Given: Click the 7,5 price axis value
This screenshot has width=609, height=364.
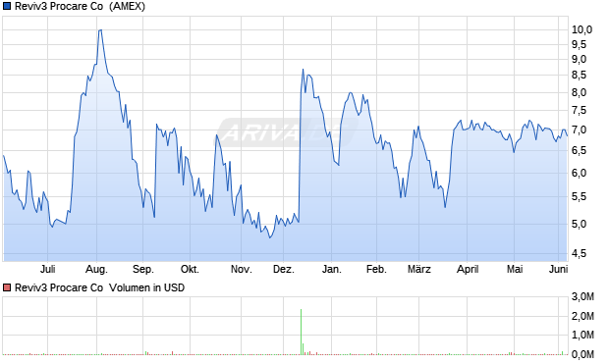Looking at the screenshot, I should pyautogui.click(x=579, y=111).
